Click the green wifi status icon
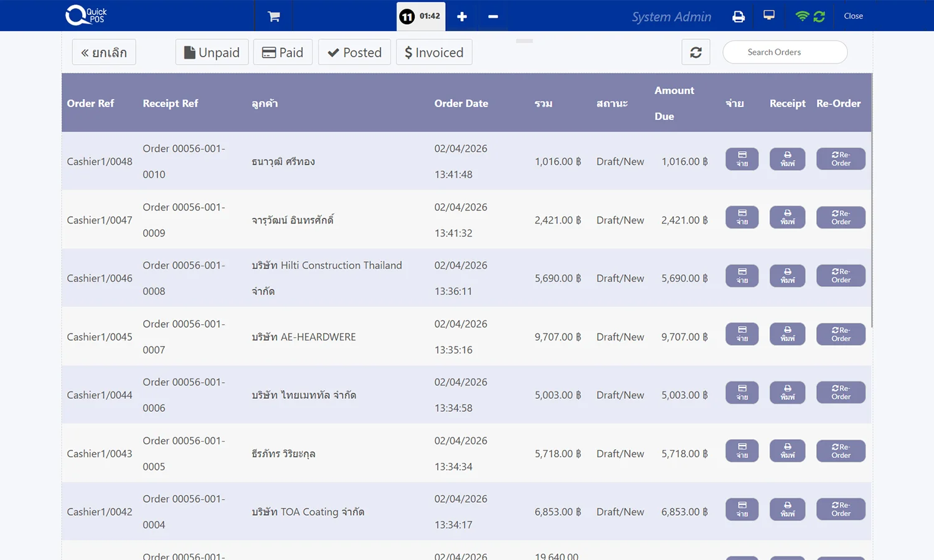Screen dimensions: 934x560 pyautogui.click(x=802, y=16)
